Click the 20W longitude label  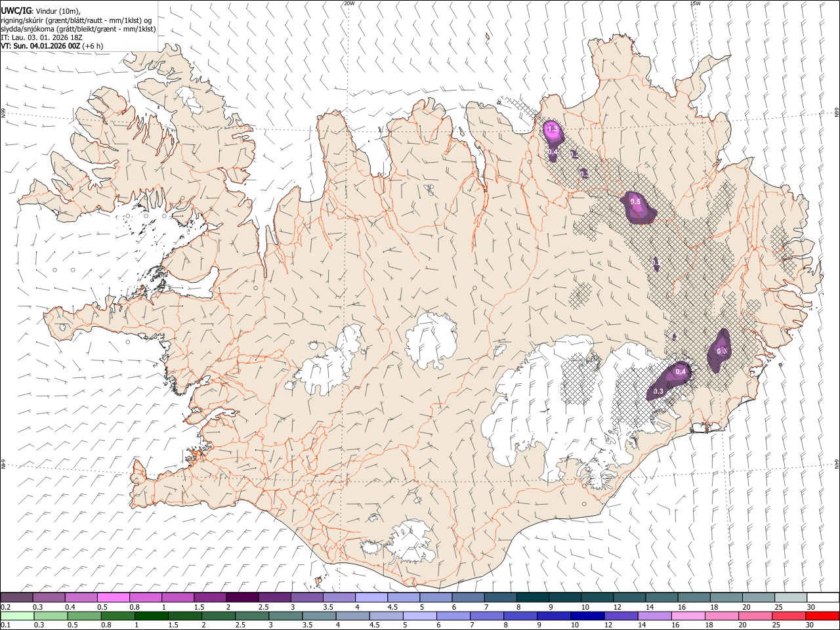coord(349,3)
